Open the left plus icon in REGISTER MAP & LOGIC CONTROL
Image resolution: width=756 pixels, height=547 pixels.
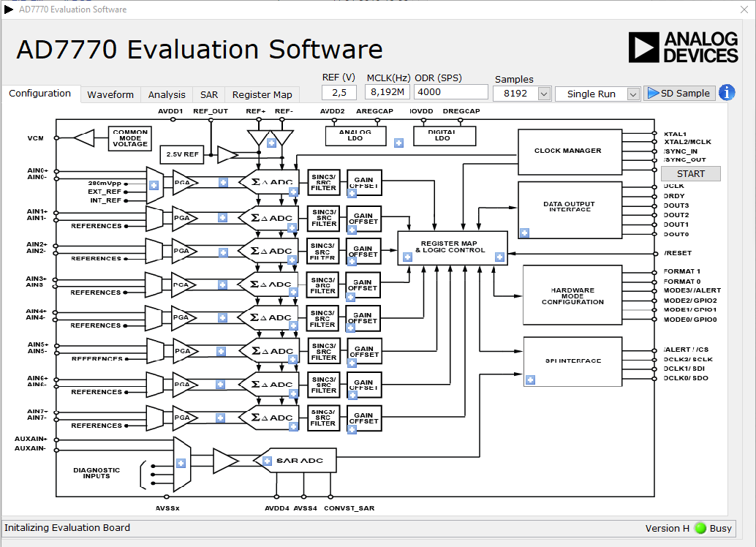pos(407,257)
